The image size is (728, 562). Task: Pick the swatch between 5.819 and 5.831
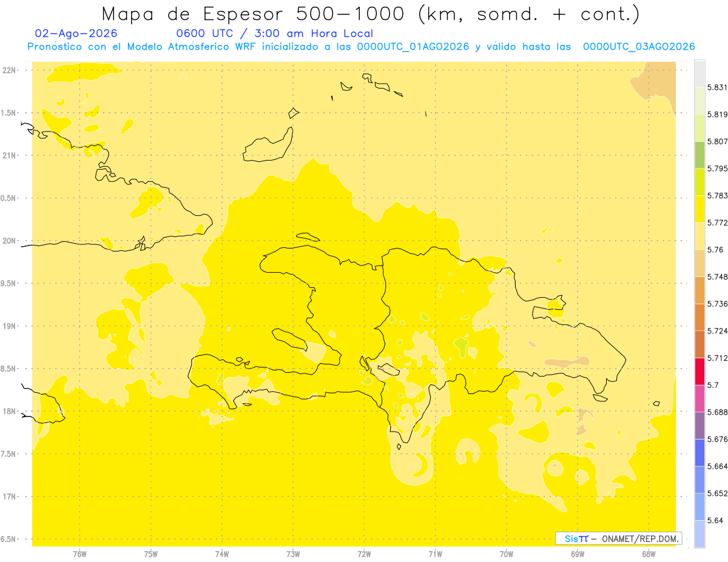tap(699, 101)
